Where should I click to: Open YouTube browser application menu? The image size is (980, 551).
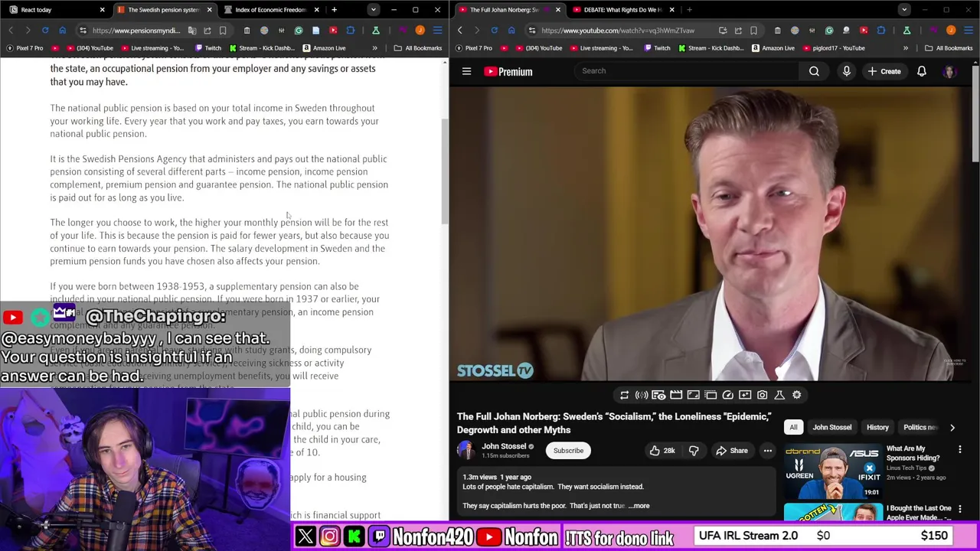pyautogui.click(x=968, y=31)
